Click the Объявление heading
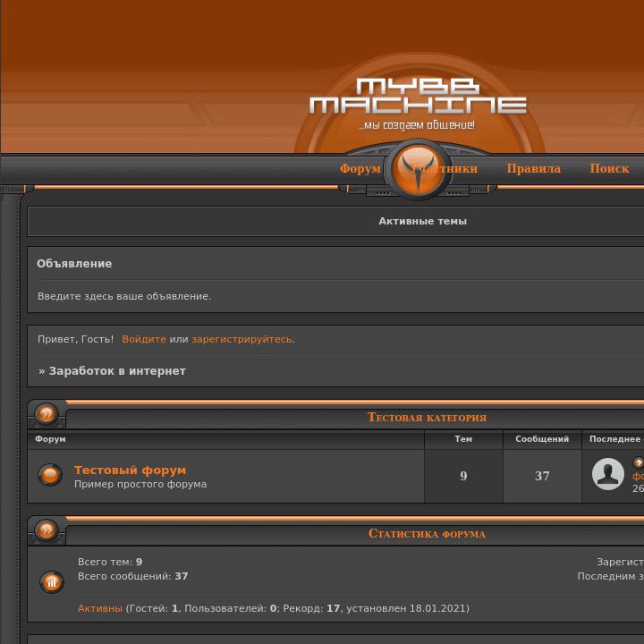The image size is (644, 644). [74, 264]
